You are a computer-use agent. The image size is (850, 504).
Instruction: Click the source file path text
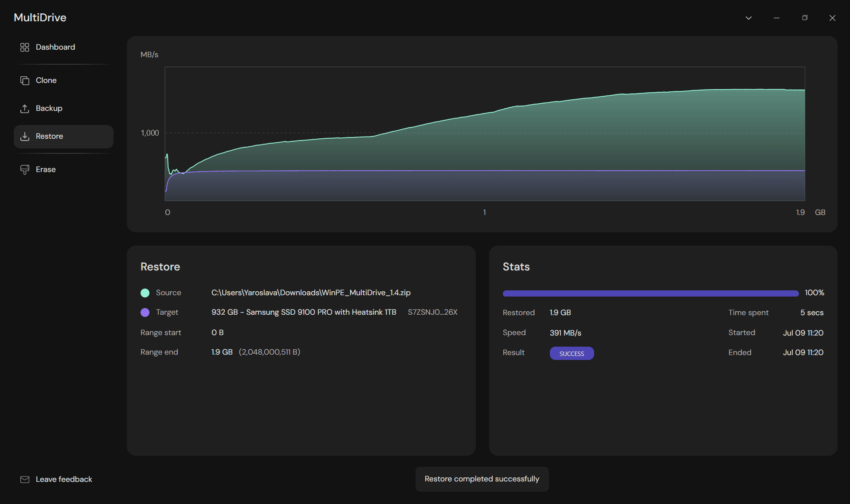311,293
